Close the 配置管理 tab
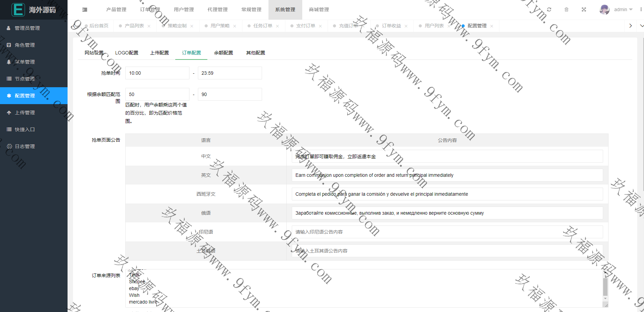This screenshot has width=644, height=312. [x=492, y=26]
